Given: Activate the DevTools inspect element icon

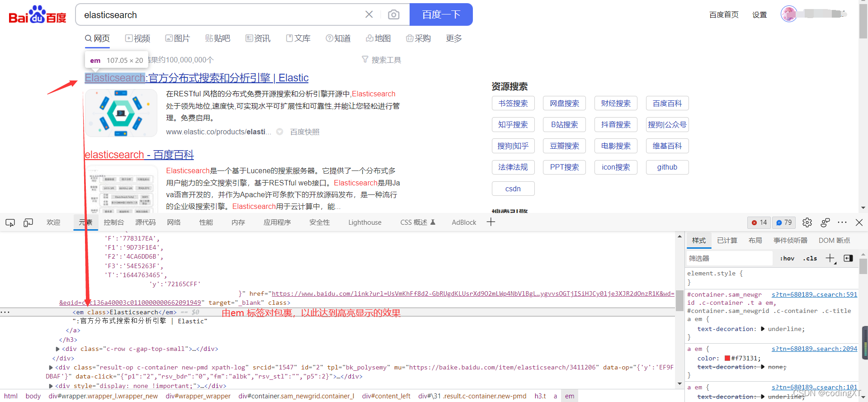Looking at the screenshot, I should click(10, 222).
